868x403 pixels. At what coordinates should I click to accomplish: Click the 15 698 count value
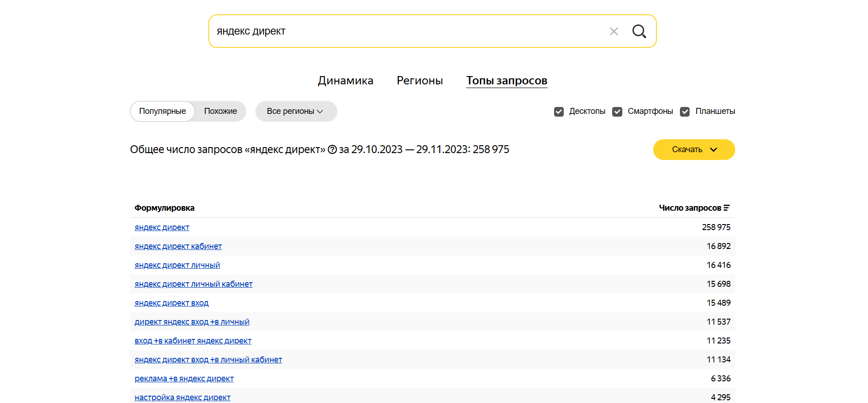click(x=718, y=284)
